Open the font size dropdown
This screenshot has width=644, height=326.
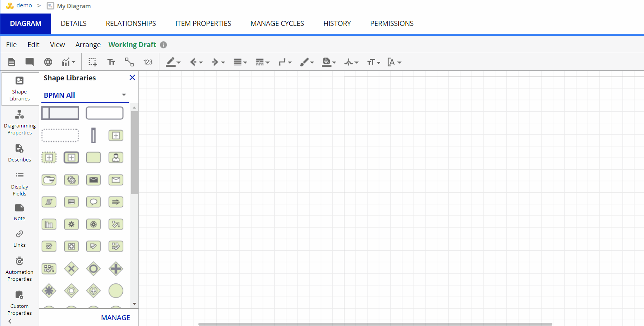[x=374, y=62]
